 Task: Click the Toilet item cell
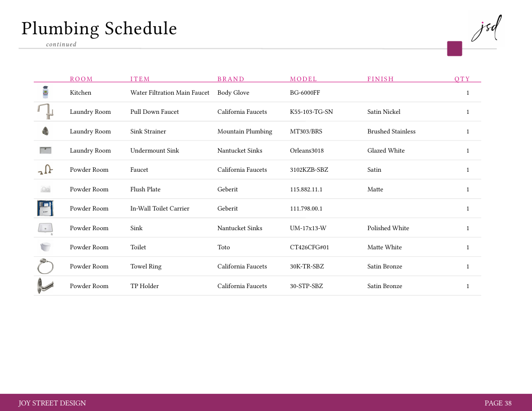138,247
